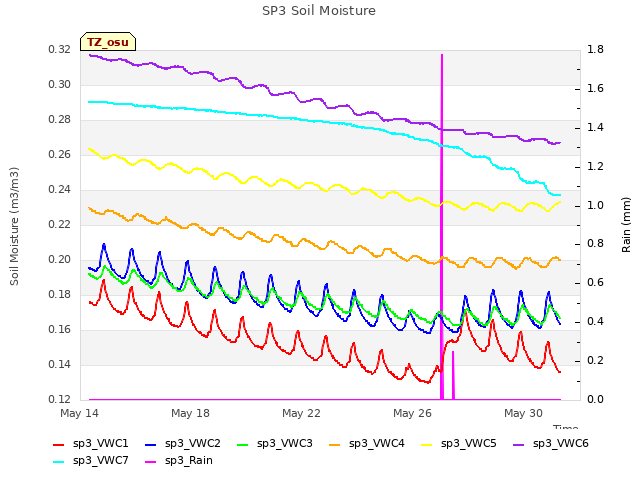Click blue sp3_VWC2 legend color marker
The image size is (640, 480).
pos(151,444)
